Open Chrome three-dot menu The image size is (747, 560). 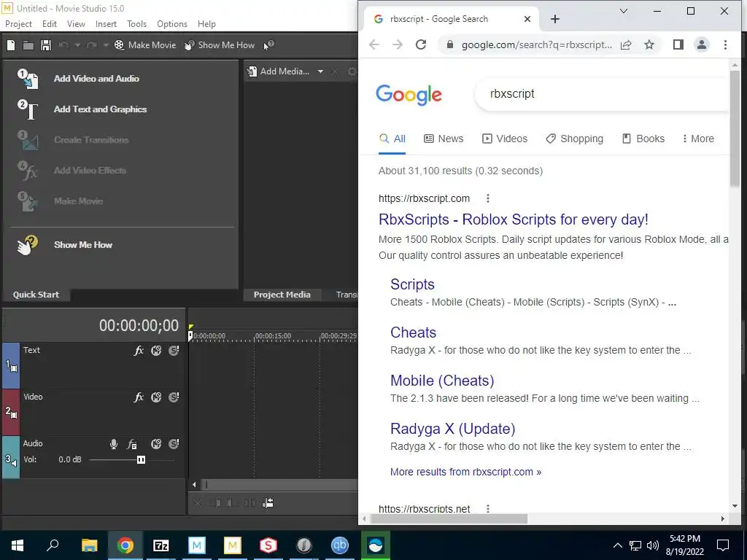pos(725,44)
